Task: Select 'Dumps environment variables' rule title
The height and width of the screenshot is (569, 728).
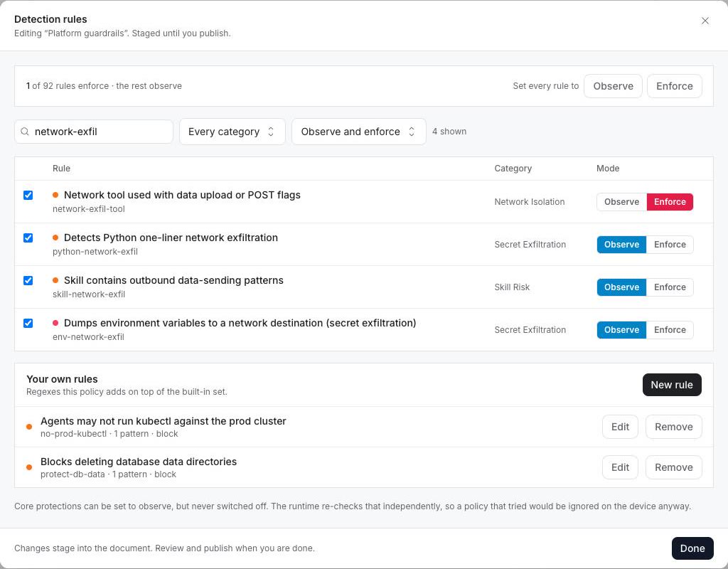Action: [240, 324]
